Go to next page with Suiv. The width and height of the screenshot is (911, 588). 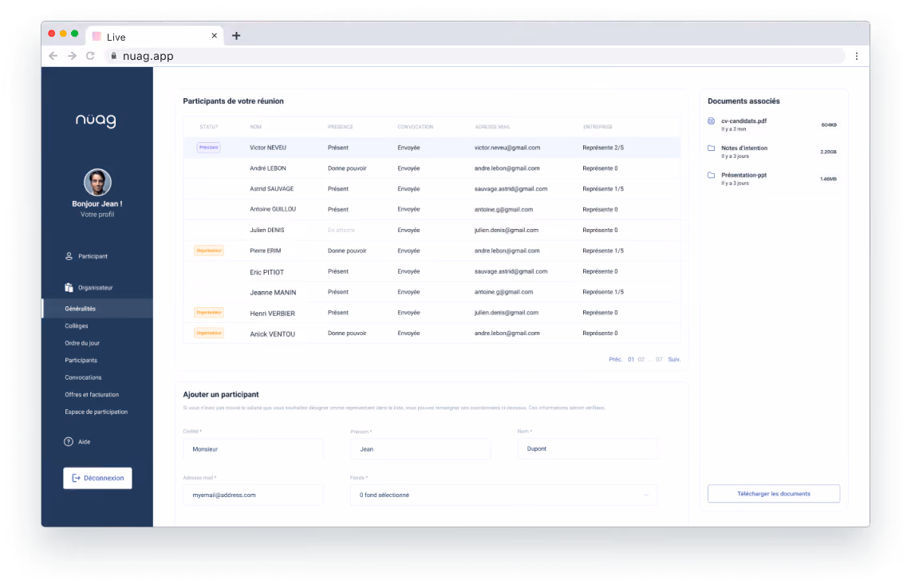[674, 360]
